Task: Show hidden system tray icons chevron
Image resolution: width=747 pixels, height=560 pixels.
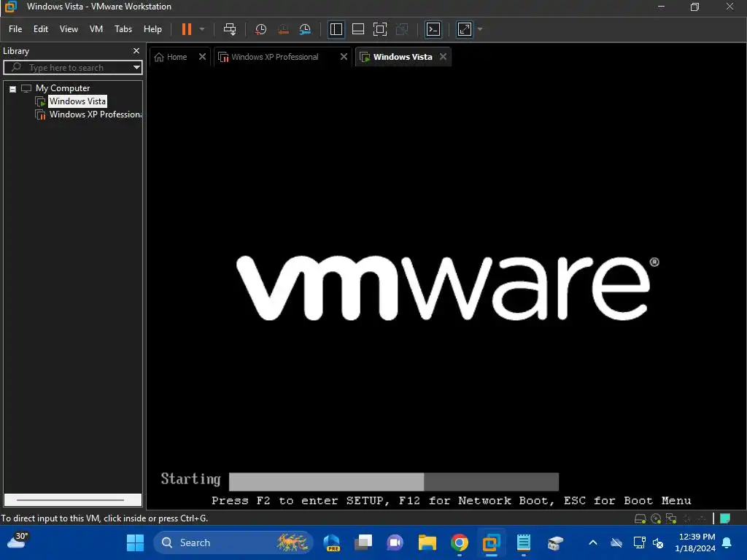Action: [593, 542]
